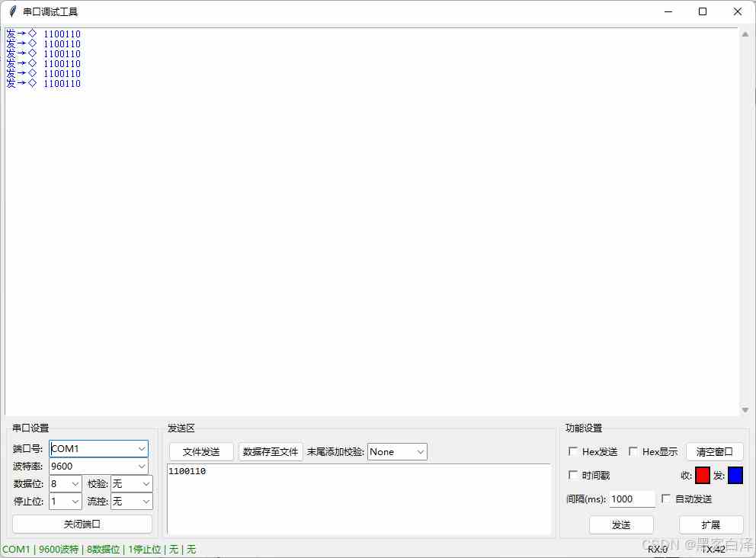This screenshot has height=558, width=756.
Task: Click the 清空窗口 clear window button
Action: (x=714, y=452)
